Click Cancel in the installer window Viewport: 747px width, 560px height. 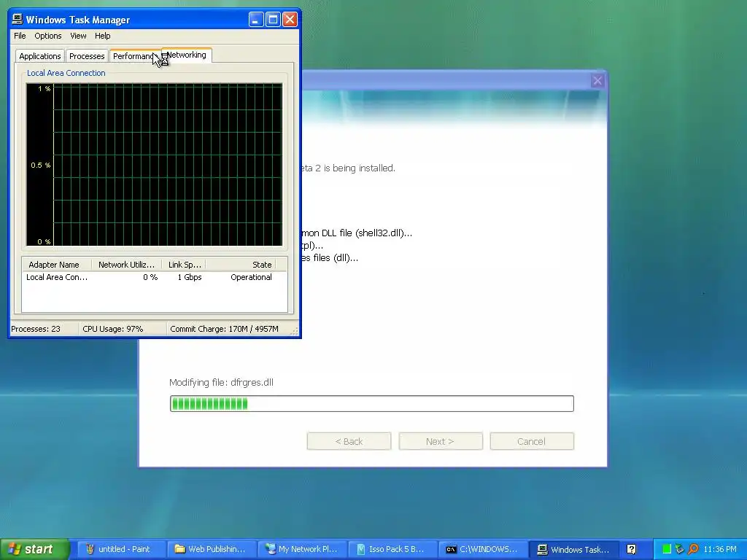[x=532, y=441]
